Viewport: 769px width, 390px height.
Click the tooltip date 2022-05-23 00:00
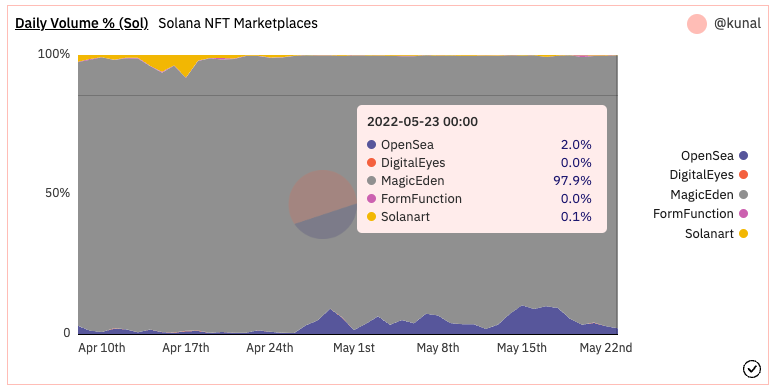point(422,122)
